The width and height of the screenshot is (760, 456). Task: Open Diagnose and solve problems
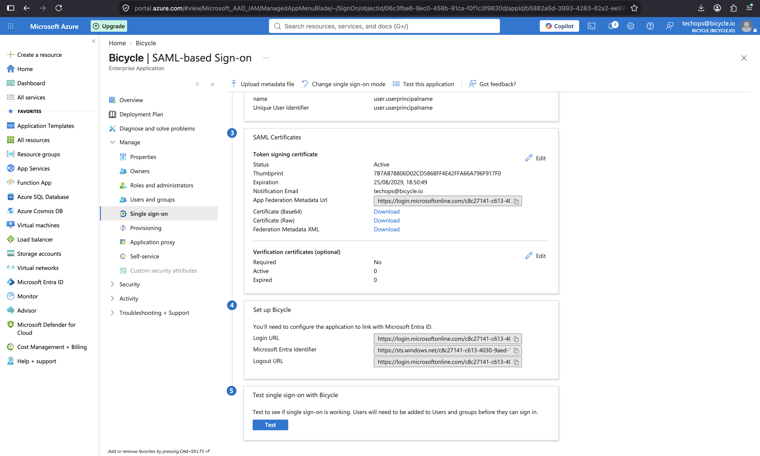157,128
